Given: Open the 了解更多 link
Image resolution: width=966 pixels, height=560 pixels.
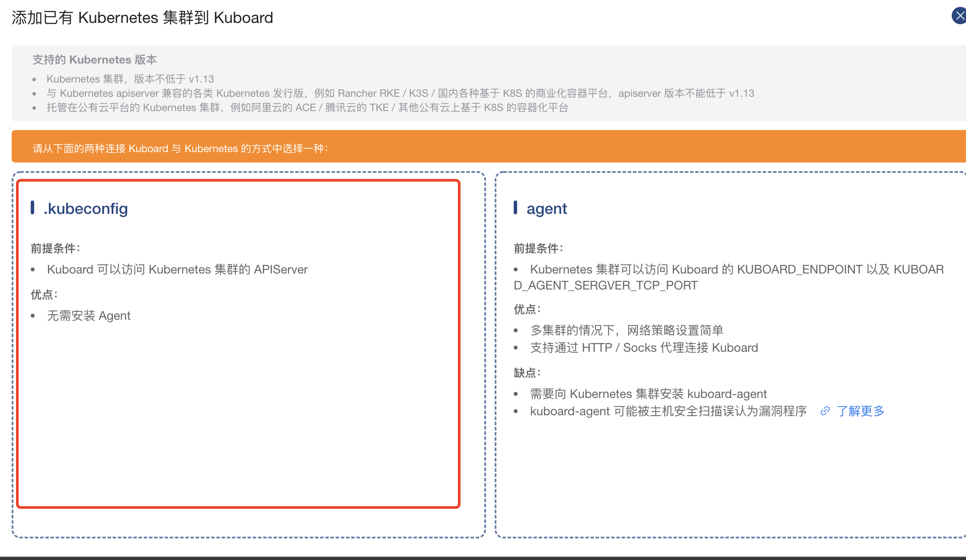Looking at the screenshot, I should click(861, 411).
